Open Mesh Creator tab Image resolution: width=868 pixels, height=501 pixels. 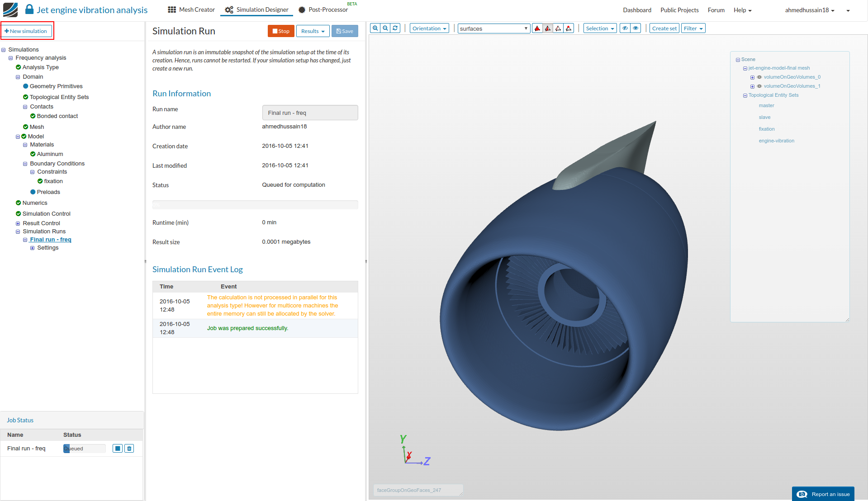[x=191, y=9]
